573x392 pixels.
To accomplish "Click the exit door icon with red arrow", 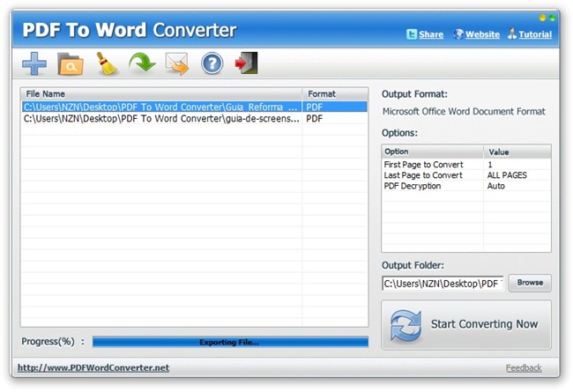I will [x=246, y=63].
